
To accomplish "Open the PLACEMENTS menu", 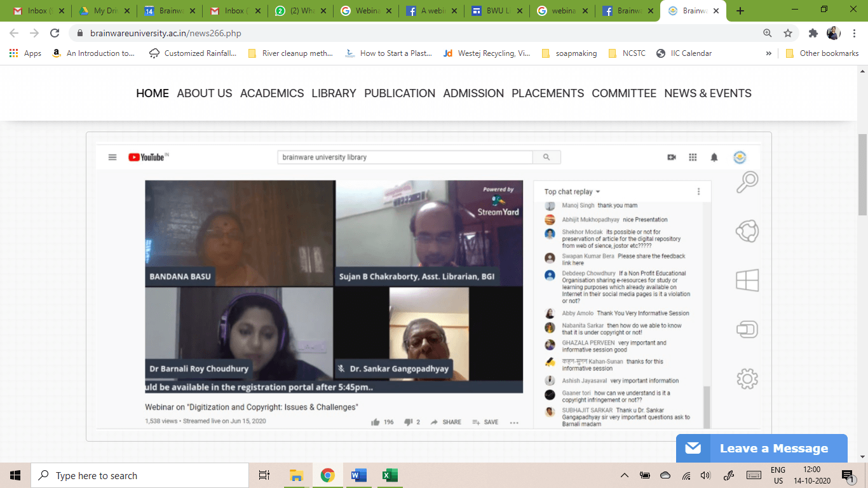I will (548, 93).
